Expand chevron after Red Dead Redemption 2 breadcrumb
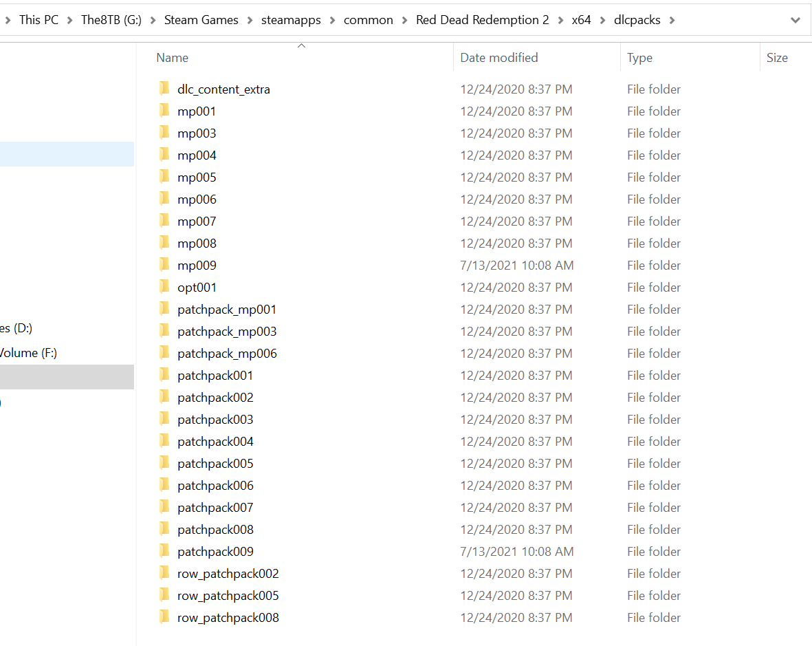Screen dimensions: 812x646 [x=560, y=20]
